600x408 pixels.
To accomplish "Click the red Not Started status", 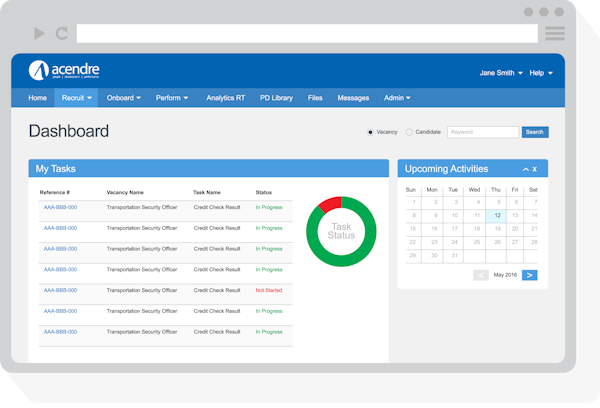I will (x=269, y=290).
